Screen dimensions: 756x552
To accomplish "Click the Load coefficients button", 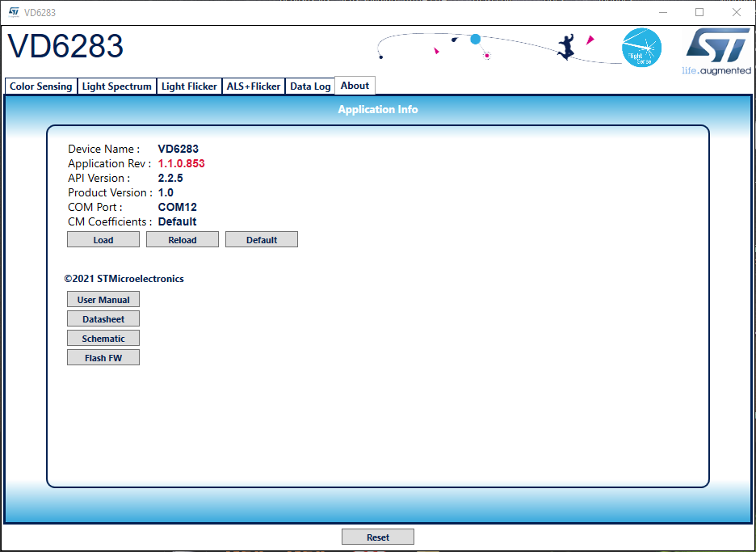I will click(103, 240).
